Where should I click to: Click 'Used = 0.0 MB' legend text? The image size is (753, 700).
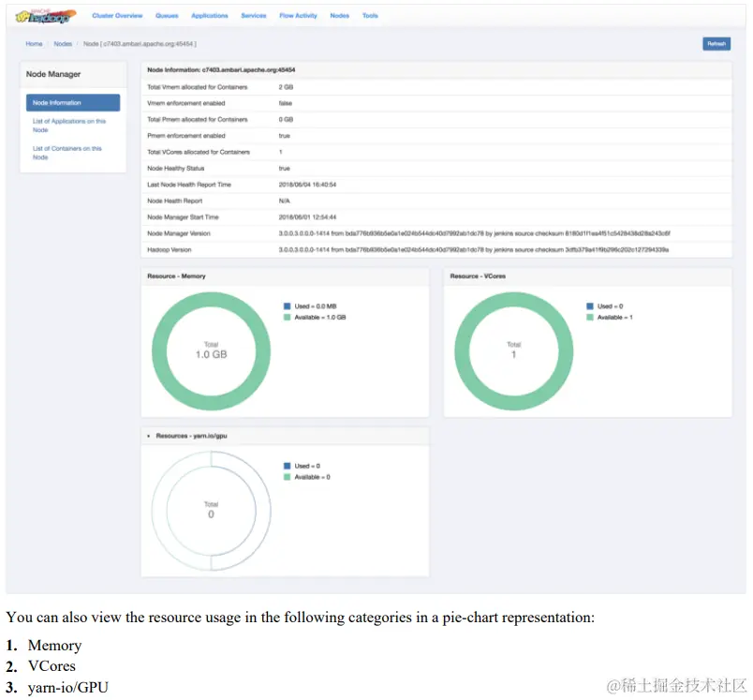tap(315, 306)
